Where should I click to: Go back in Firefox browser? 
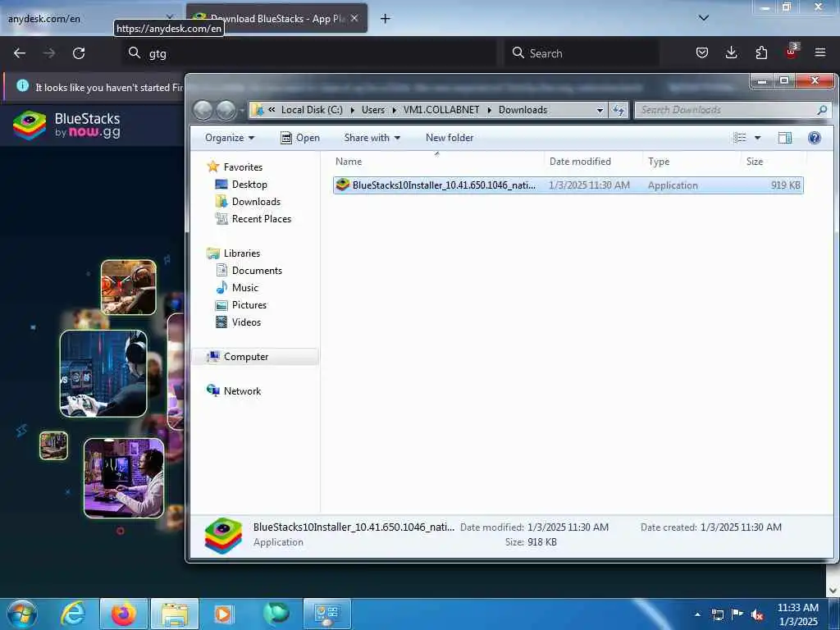click(20, 53)
